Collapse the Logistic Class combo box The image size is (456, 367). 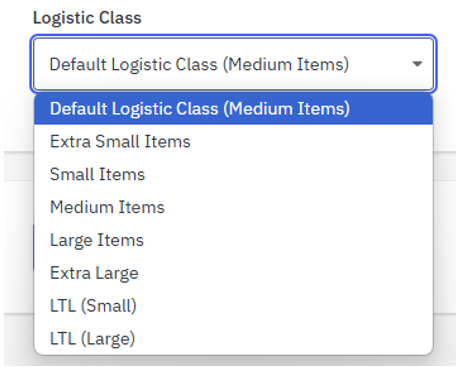point(233,64)
